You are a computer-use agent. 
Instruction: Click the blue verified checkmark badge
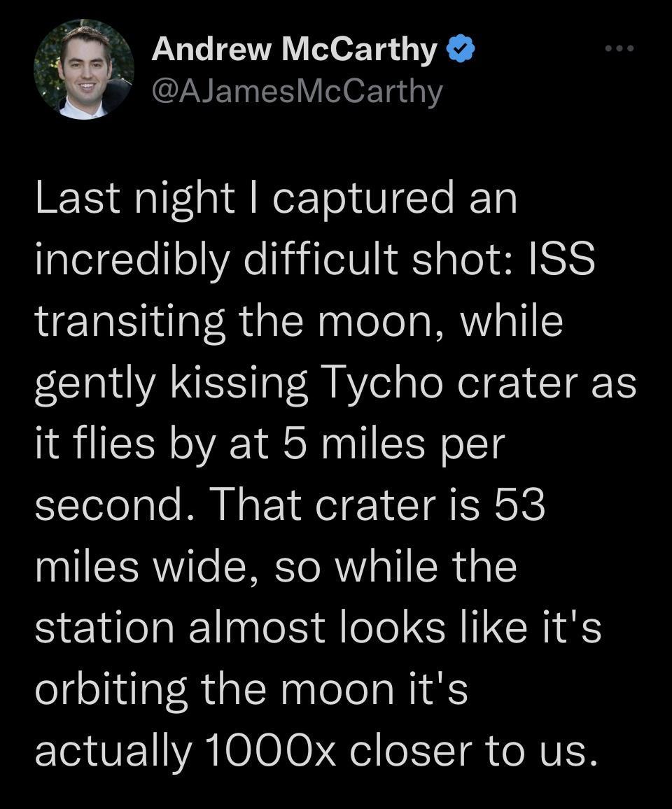[x=462, y=50]
